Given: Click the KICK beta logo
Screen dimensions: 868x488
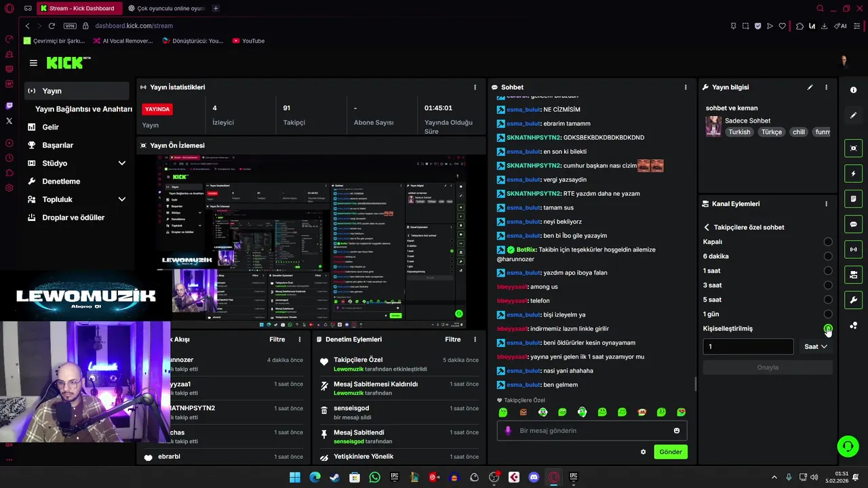Looking at the screenshot, I should pos(68,62).
